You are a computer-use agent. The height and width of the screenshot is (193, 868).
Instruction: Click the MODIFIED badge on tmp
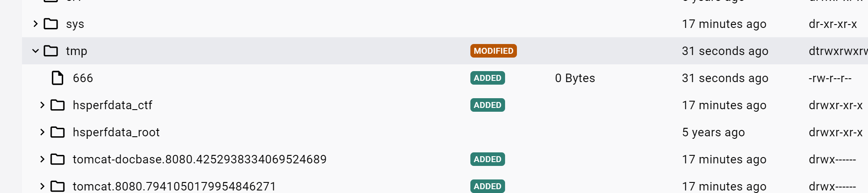click(x=493, y=51)
